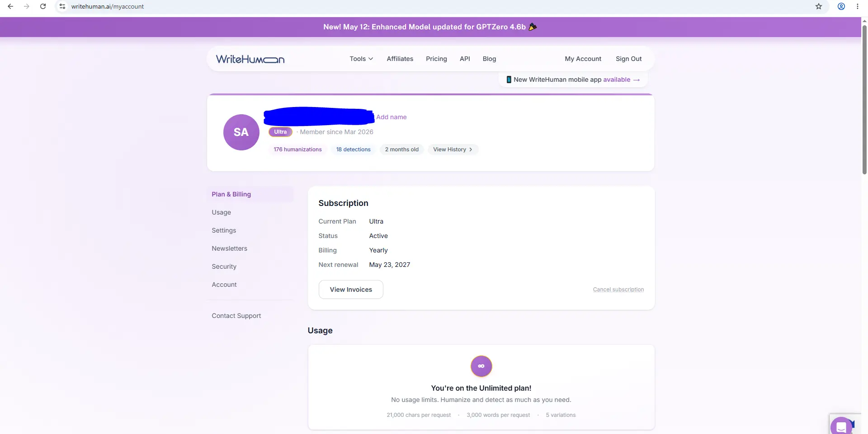The width and height of the screenshot is (868, 434).
Task: Click the Next renewal date May 23, 2027
Action: point(390,265)
